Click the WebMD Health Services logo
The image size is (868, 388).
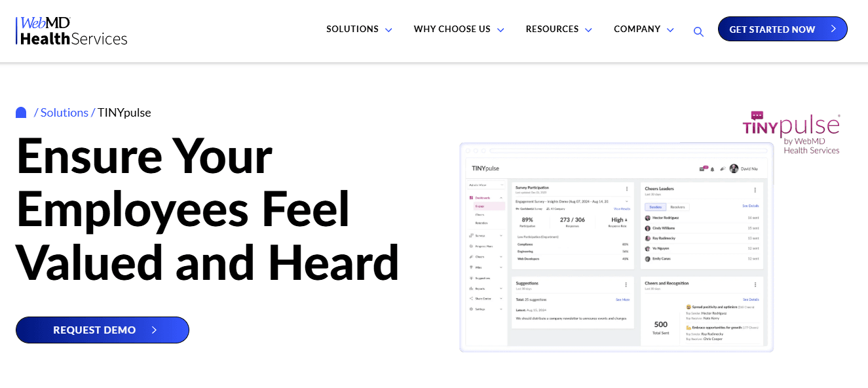71,31
